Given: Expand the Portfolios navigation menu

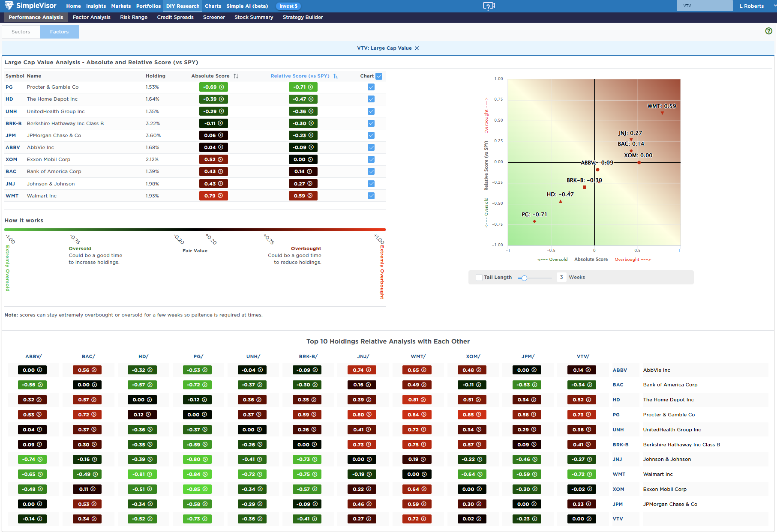Looking at the screenshot, I should tap(148, 6).
